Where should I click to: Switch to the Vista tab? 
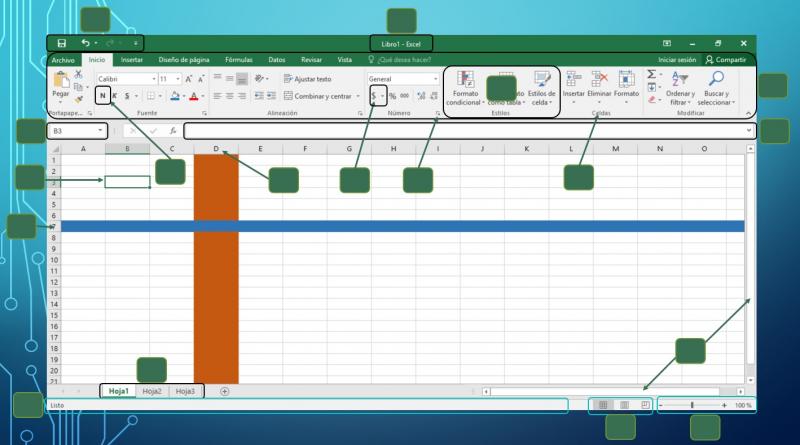[x=344, y=60]
